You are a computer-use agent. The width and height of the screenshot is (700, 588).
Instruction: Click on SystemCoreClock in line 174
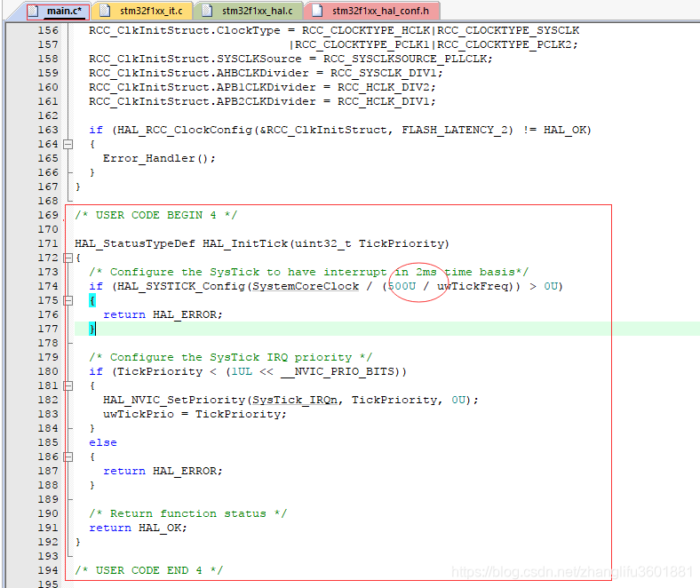pos(306,286)
